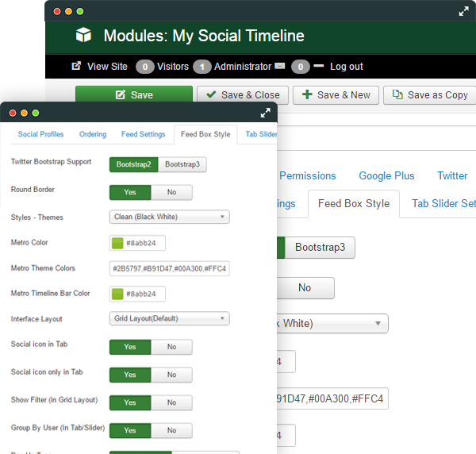476x454 pixels.
Task: Select Bootstrap3 in front window
Action: pyautogui.click(x=182, y=164)
